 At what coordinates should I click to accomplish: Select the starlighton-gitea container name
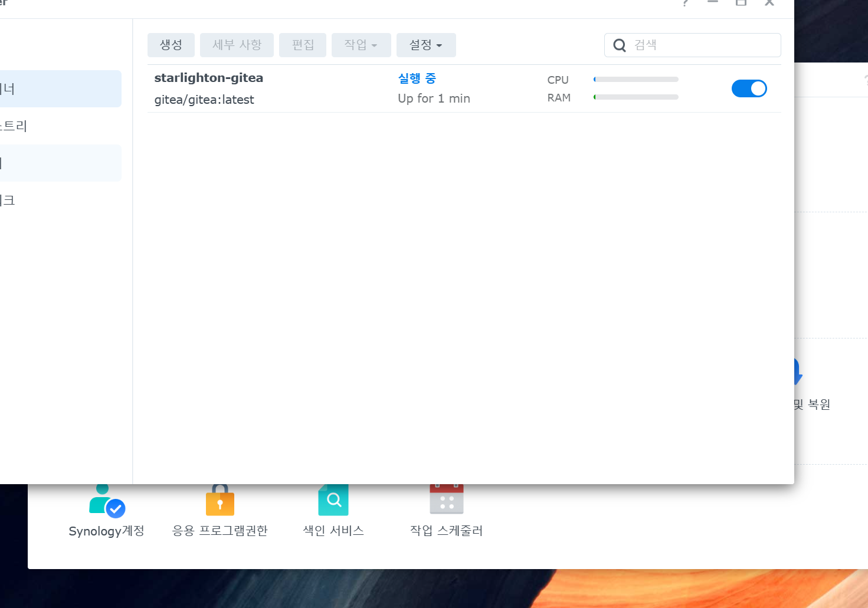pyautogui.click(x=209, y=78)
